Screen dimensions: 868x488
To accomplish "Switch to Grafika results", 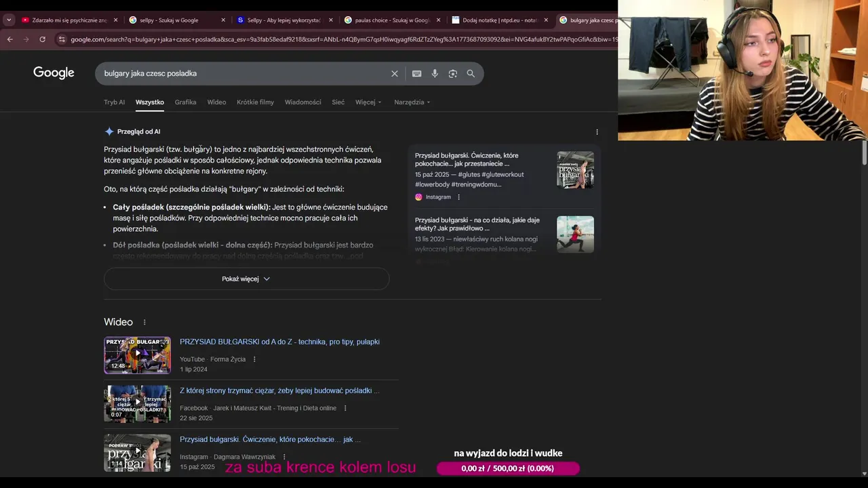I will point(185,102).
